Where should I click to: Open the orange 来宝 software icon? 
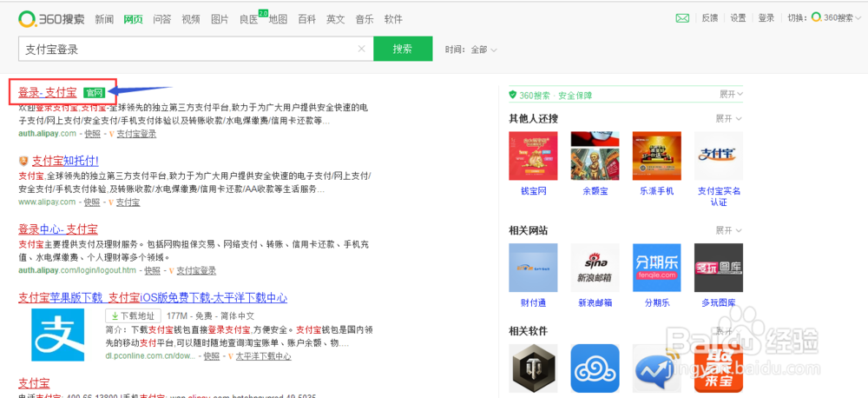click(719, 368)
